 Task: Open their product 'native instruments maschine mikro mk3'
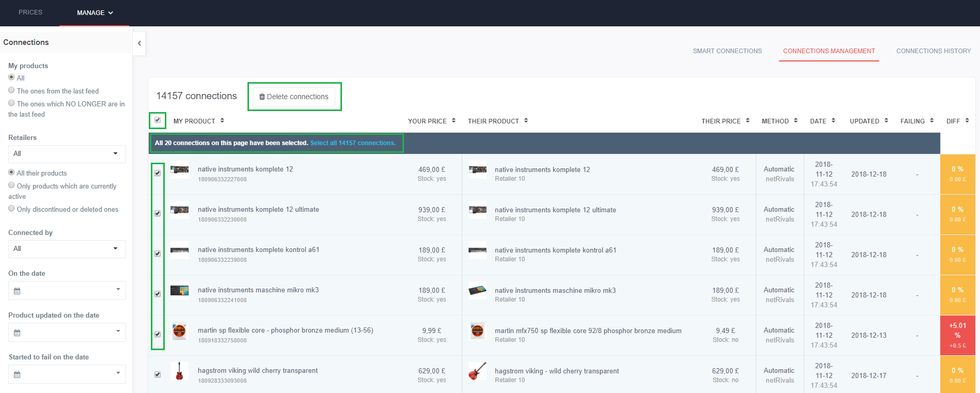pyautogui.click(x=555, y=291)
